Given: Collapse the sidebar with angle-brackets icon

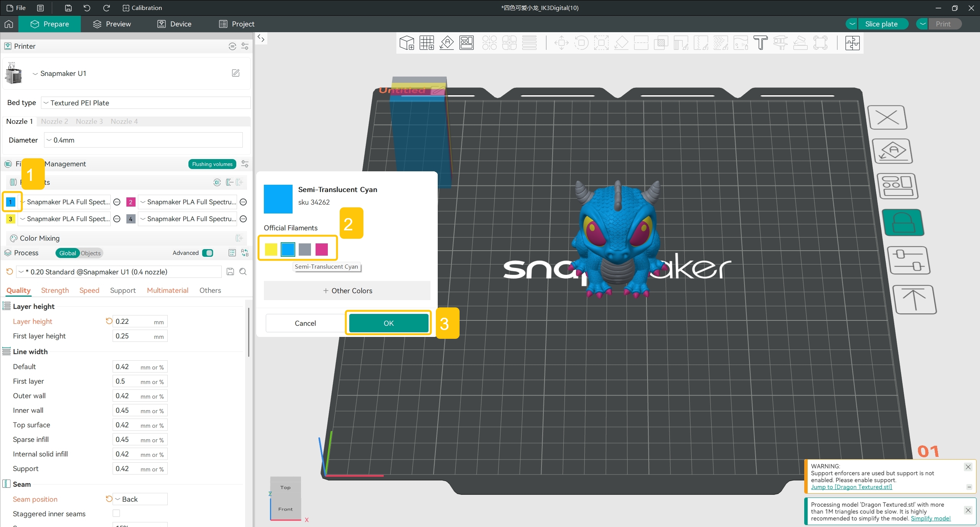Looking at the screenshot, I should click(261, 38).
